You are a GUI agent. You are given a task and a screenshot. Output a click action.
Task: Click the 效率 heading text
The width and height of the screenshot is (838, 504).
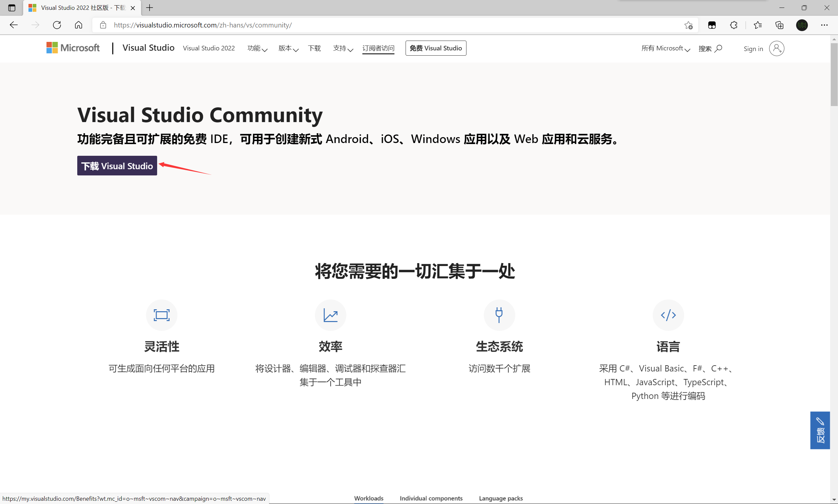click(x=331, y=347)
